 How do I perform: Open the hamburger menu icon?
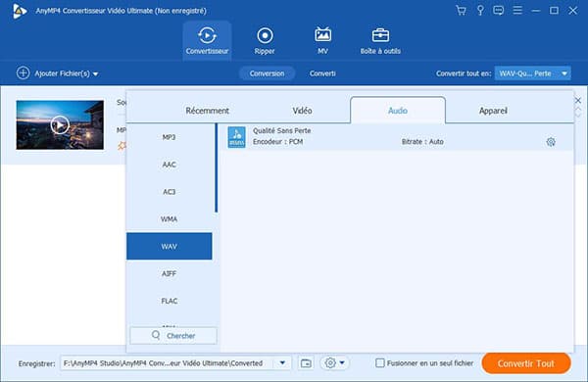(x=517, y=10)
